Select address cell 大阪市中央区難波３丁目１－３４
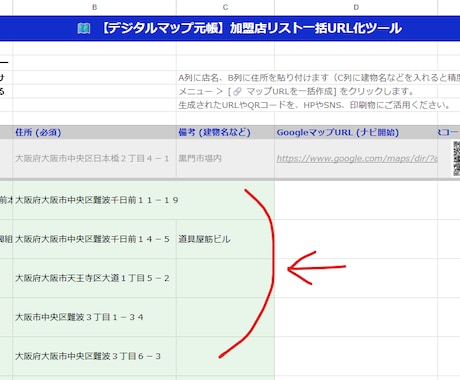The width and height of the screenshot is (460, 380). pyautogui.click(x=95, y=317)
